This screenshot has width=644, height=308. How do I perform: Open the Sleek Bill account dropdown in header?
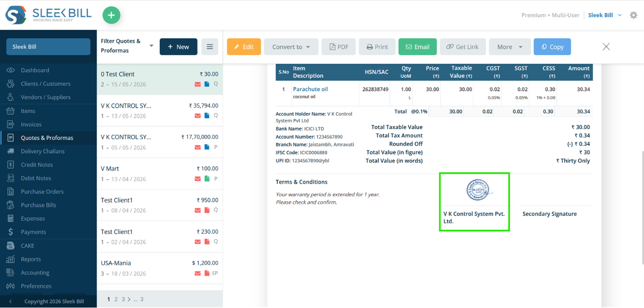(x=605, y=15)
